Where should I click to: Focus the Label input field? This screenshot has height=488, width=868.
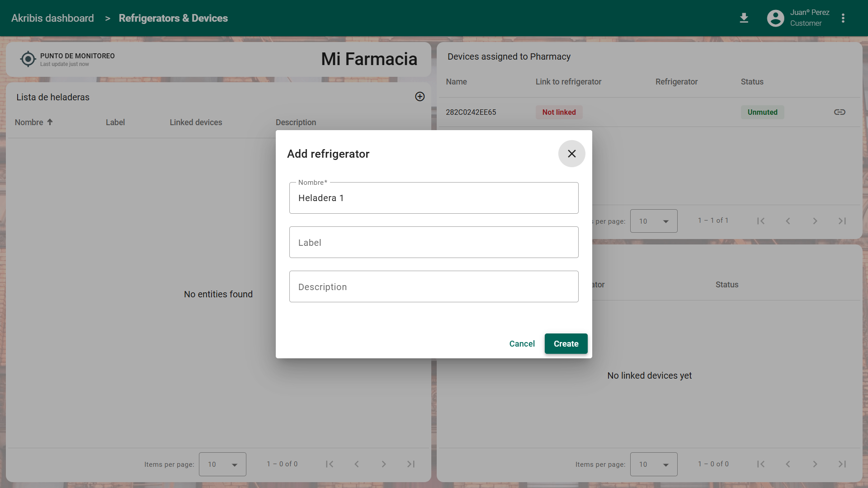434,243
